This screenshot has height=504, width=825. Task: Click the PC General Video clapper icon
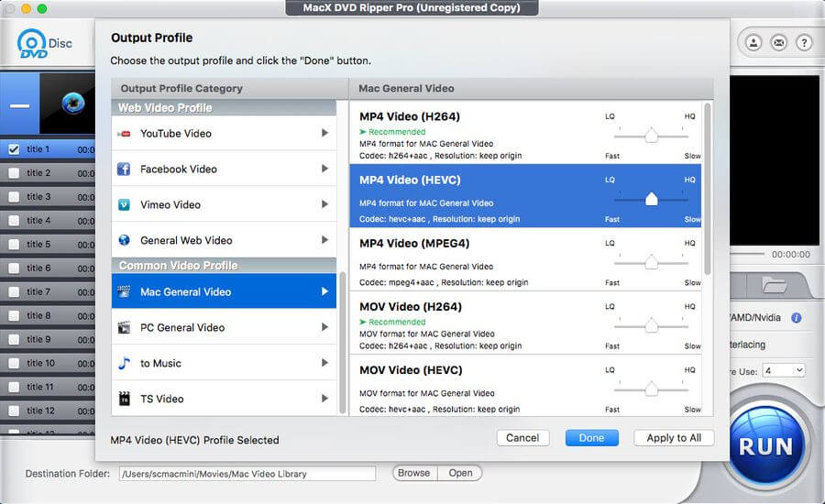pos(124,327)
